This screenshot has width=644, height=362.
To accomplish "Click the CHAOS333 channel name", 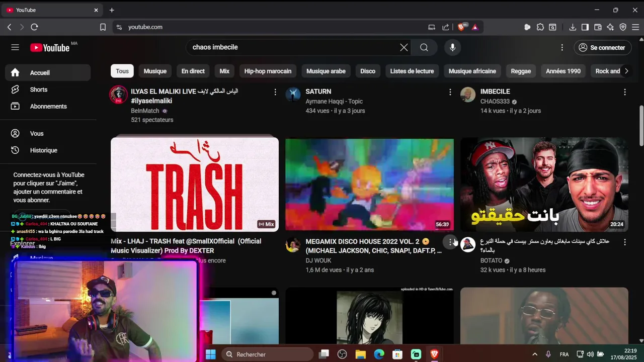I will point(495,102).
